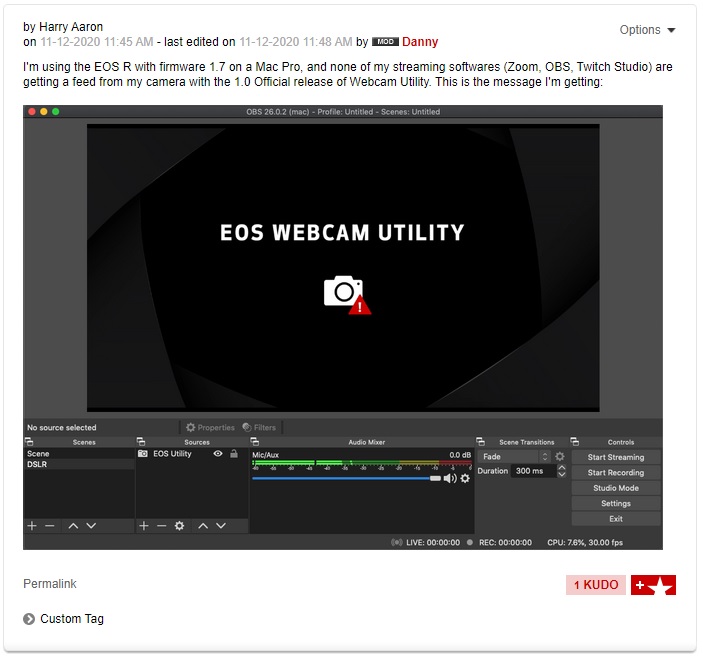Remove scene with Scenes minus icon

50,526
